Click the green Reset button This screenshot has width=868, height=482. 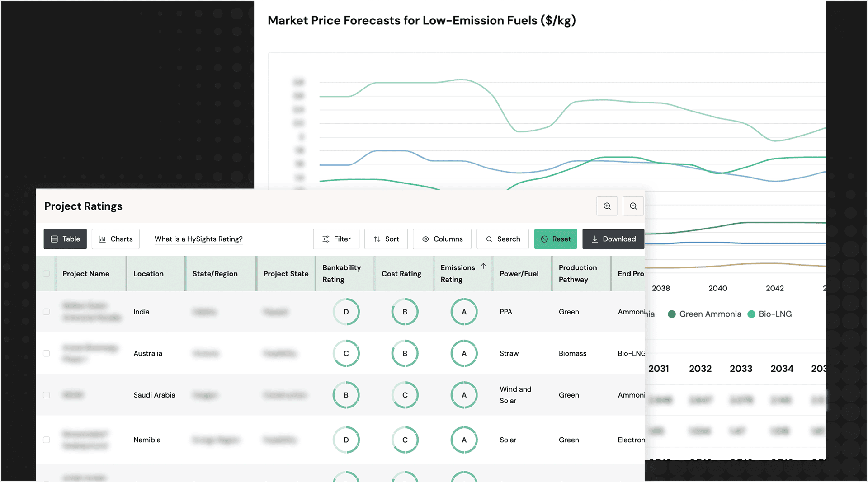[556, 239]
